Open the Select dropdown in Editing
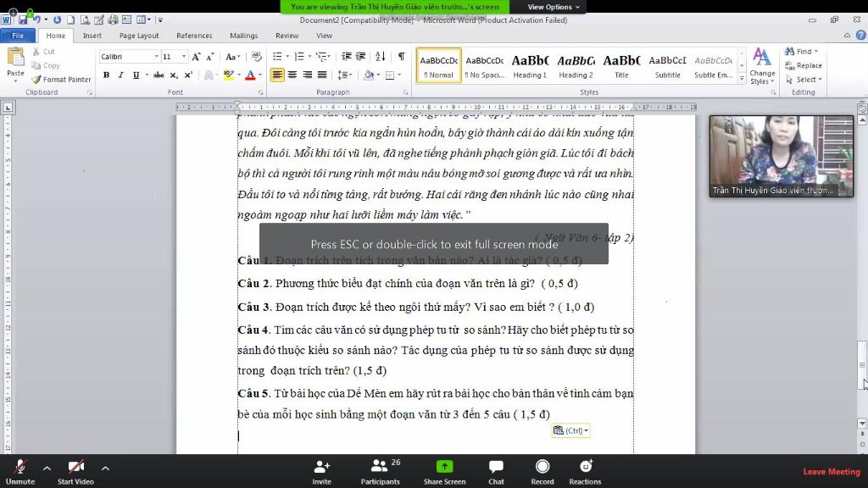Viewport: 868px width, 488px height. coord(804,79)
